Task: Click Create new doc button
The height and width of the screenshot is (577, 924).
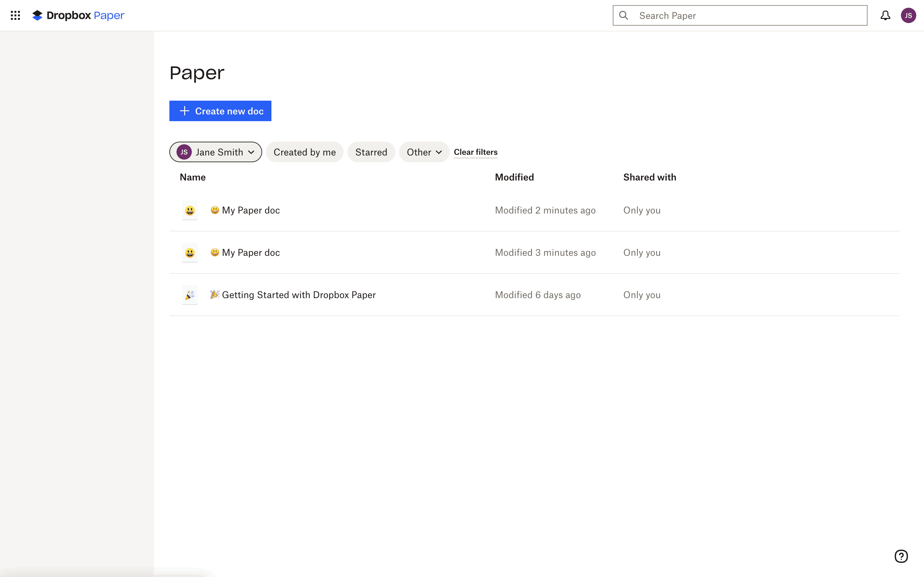Action: pos(220,111)
